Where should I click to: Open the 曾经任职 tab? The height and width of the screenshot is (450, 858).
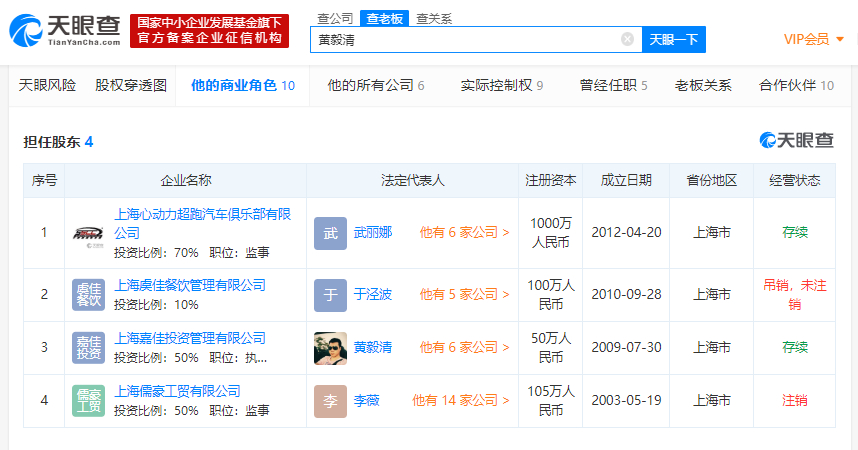613,85
